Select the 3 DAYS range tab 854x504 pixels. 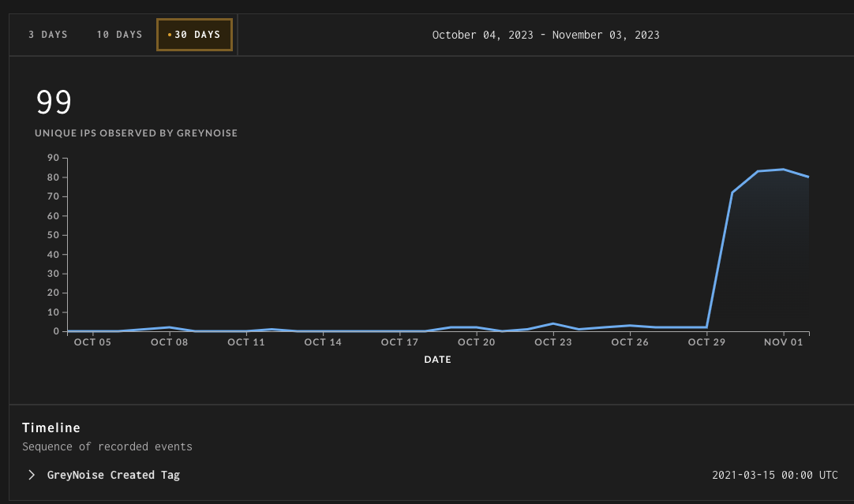click(x=48, y=35)
